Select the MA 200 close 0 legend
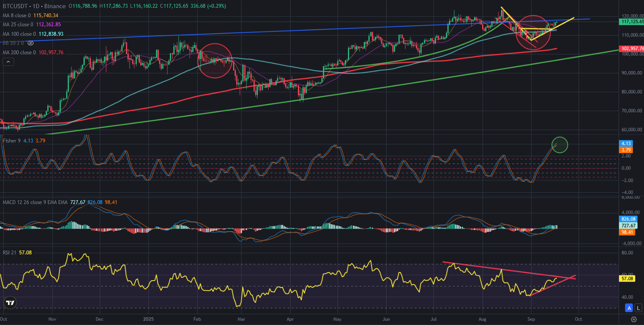Image resolution: width=644 pixels, height=325 pixels. coord(20,53)
